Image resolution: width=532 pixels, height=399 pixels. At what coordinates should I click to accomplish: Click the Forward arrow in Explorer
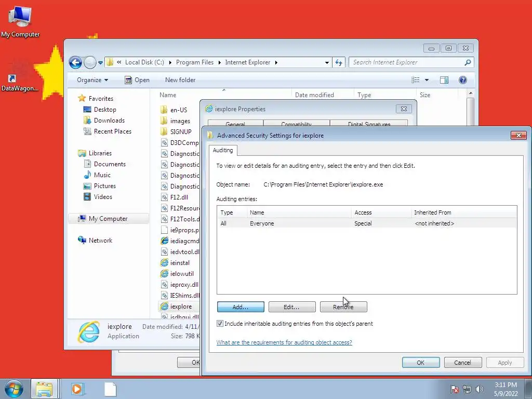pos(90,62)
